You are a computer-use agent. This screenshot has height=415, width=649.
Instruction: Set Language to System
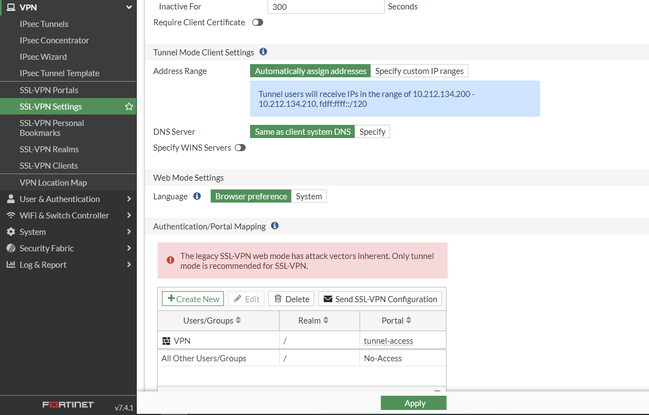coord(309,196)
